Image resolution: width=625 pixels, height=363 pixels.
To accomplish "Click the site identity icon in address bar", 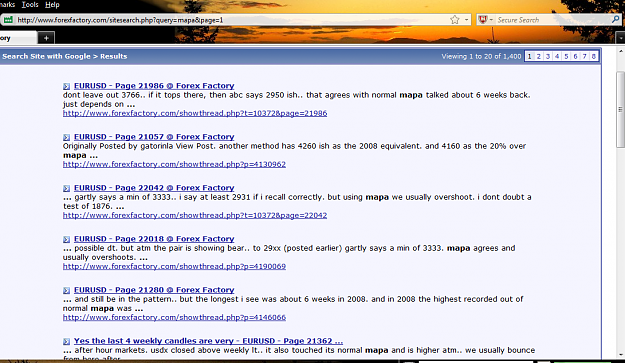I will 8,20.
